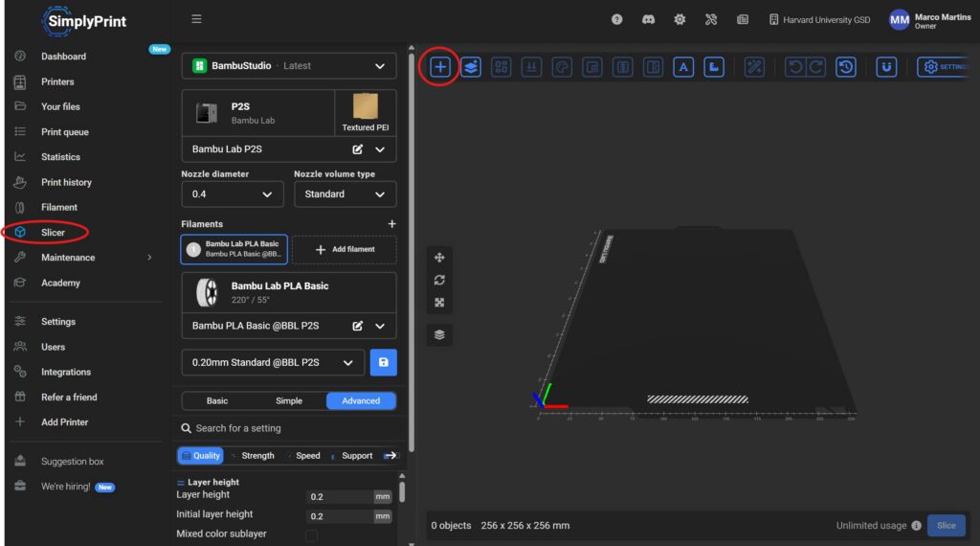Expand the Bambu Lab P2S profile chevron
Screen dimensions: 980x546
point(380,149)
